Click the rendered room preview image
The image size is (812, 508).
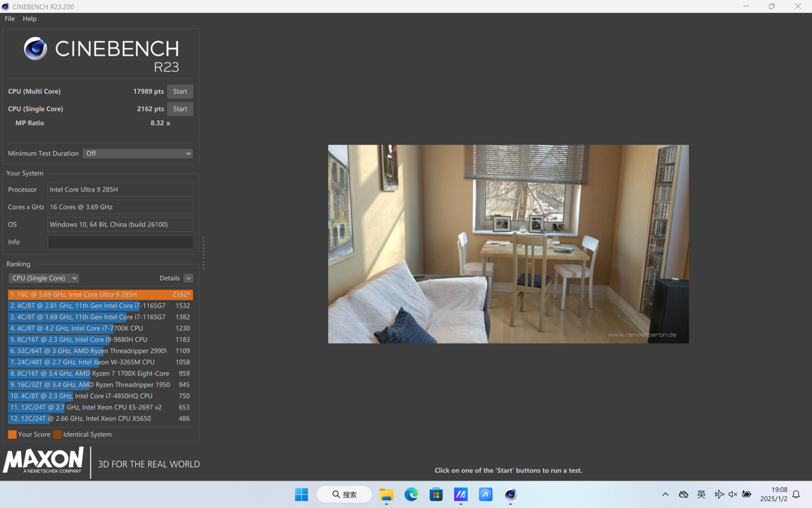(x=508, y=244)
